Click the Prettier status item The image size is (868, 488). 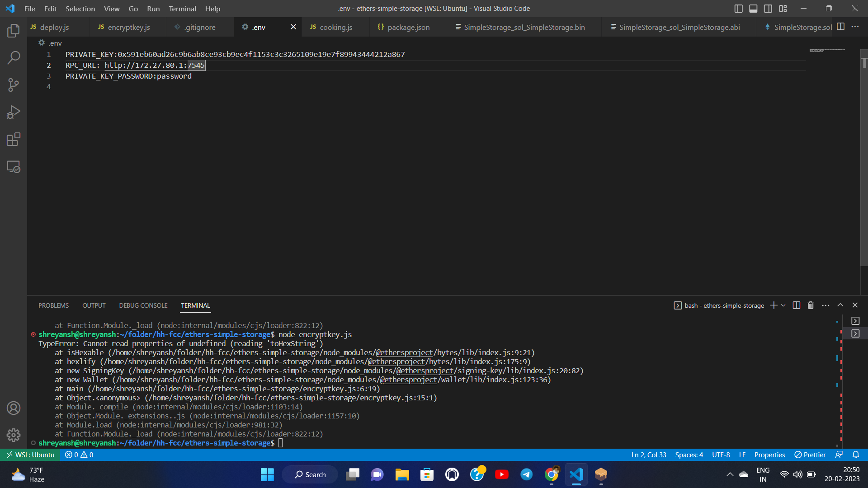click(x=810, y=455)
